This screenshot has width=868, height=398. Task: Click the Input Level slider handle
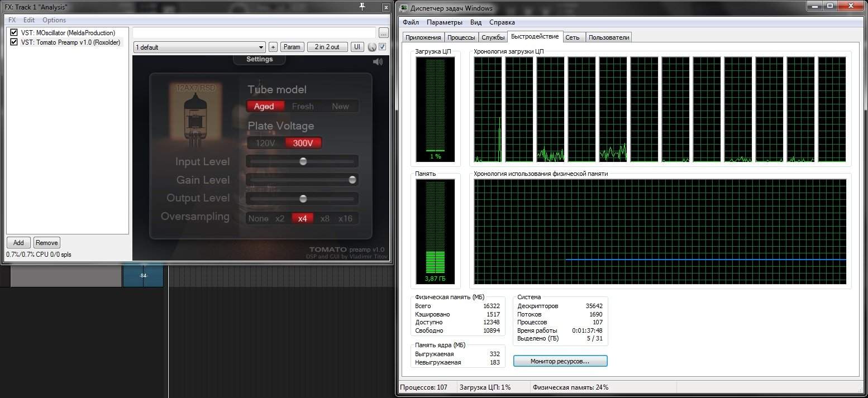(303, 161)
